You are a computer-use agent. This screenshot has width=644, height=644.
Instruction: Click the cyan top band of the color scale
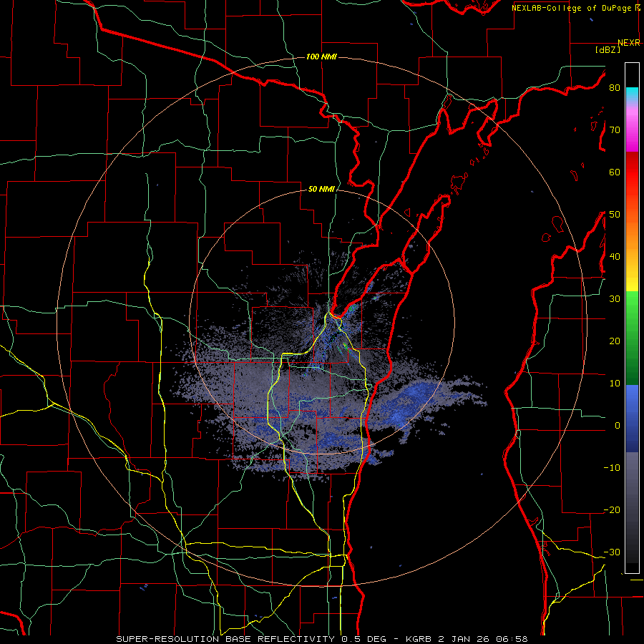632,94
